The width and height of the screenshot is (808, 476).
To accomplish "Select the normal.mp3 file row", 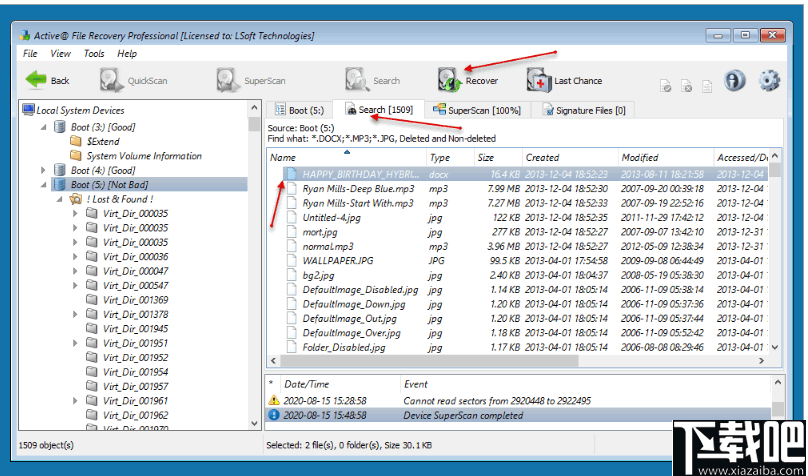I will 518,246.
